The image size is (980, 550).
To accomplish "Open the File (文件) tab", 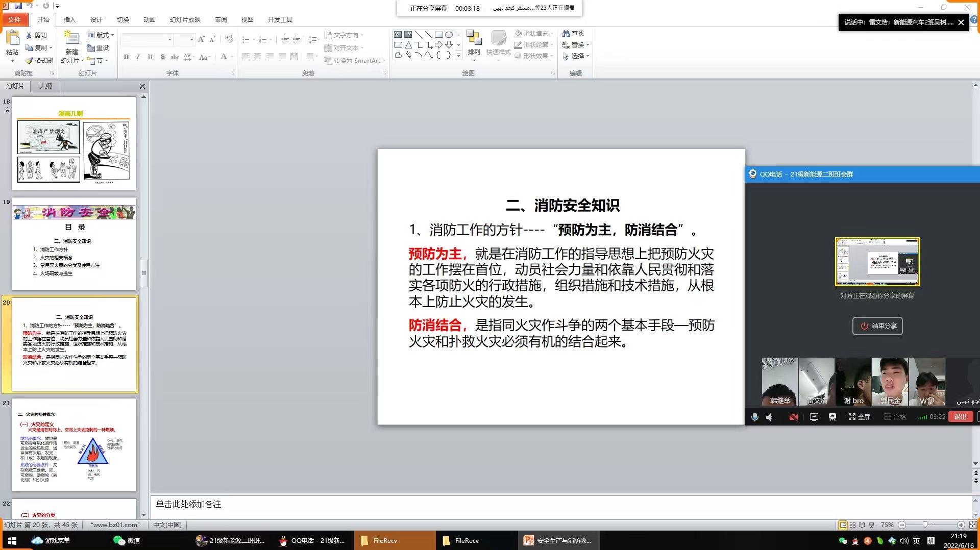I will pos(14,19).
